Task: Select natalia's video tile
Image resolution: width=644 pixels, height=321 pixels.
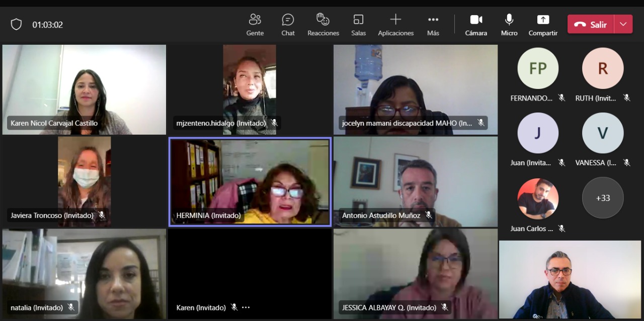Action: (84, 274)
